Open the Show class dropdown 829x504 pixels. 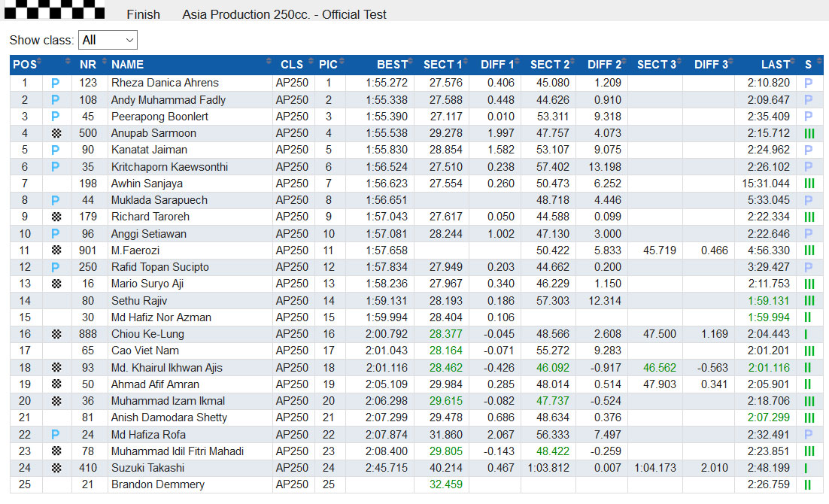108,40
